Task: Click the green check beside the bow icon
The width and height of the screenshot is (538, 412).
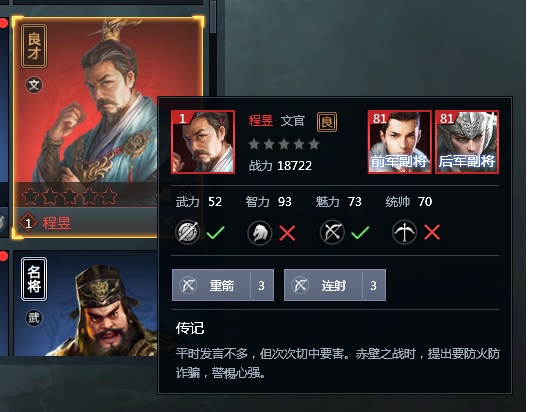Action: (x=360, y=233)
